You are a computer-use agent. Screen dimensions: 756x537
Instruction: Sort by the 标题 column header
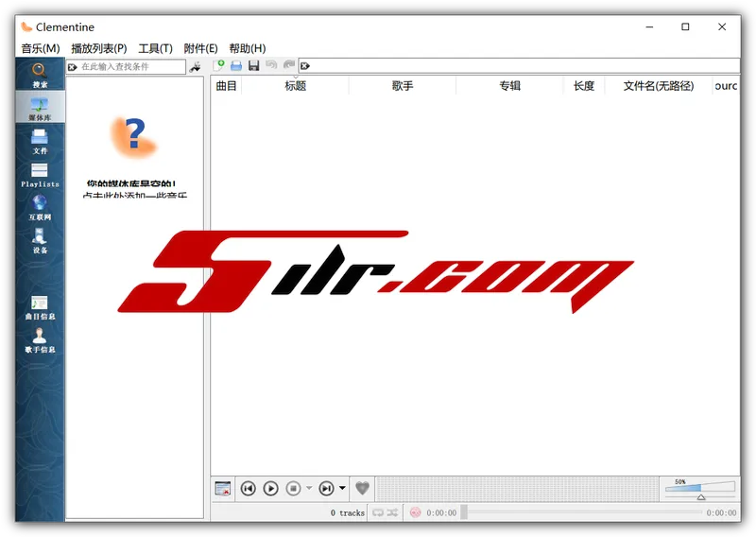coord(295,86)
